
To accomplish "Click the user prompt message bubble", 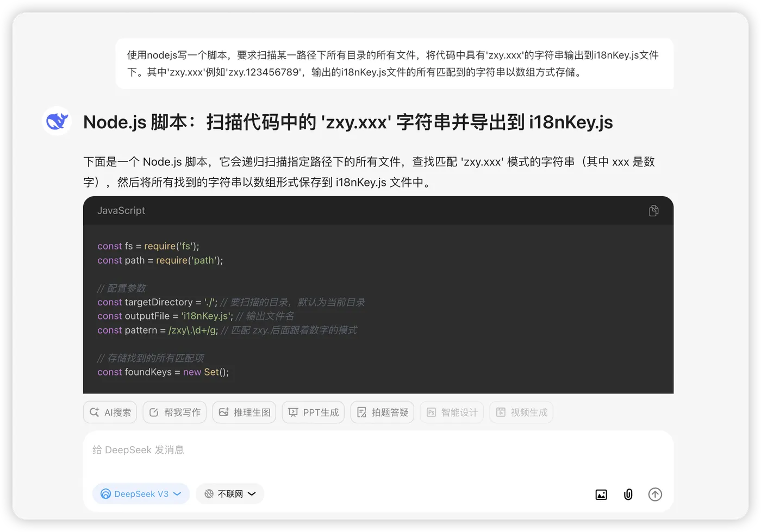I will coord(395,64).
